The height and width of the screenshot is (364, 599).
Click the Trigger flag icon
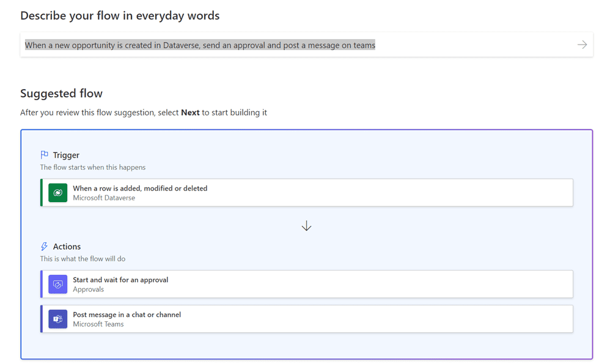[44, 155]
